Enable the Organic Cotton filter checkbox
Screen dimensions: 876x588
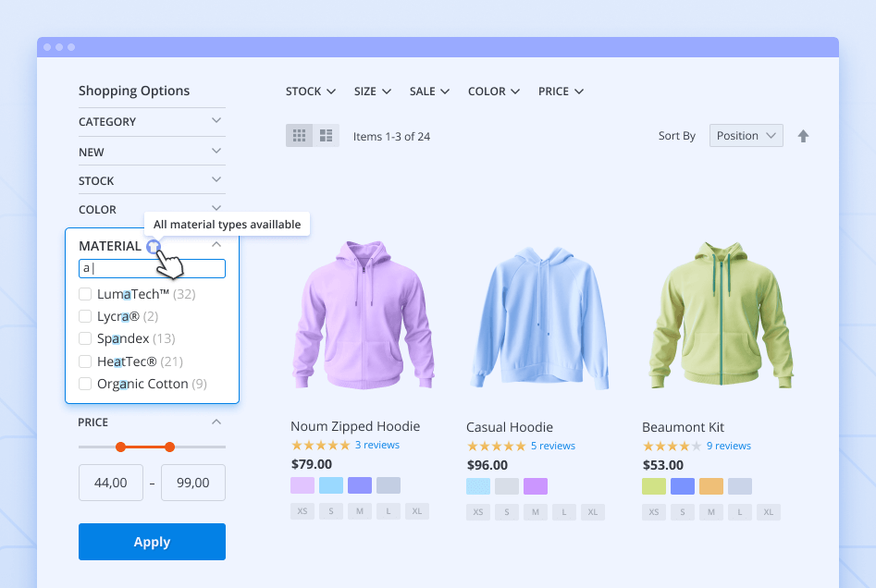click(x=85, y=384)
